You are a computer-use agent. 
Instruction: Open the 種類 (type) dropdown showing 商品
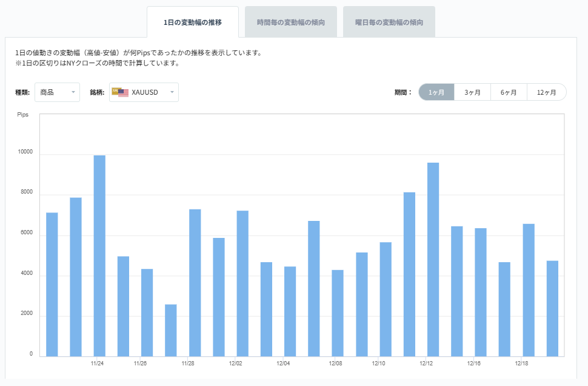[58, 92]
